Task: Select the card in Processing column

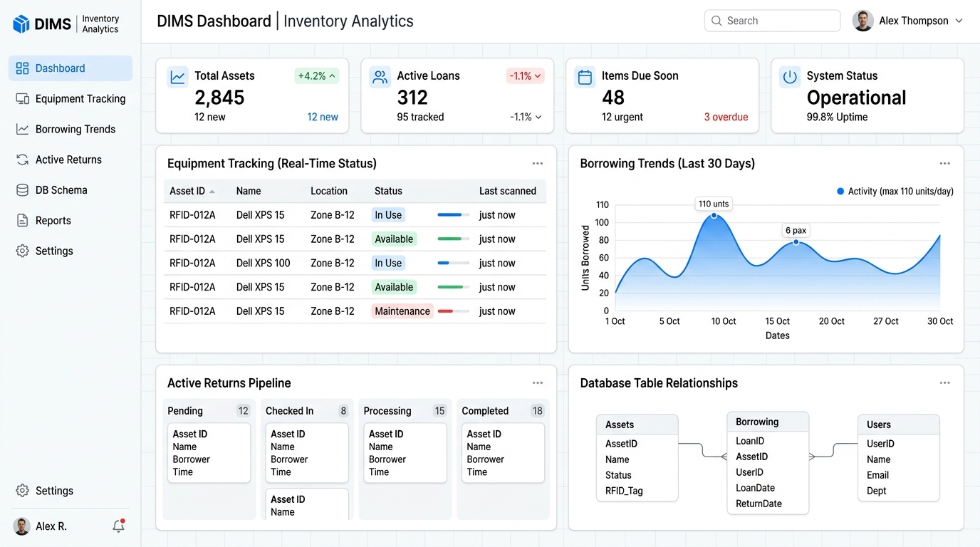Action: click(405, 453)
